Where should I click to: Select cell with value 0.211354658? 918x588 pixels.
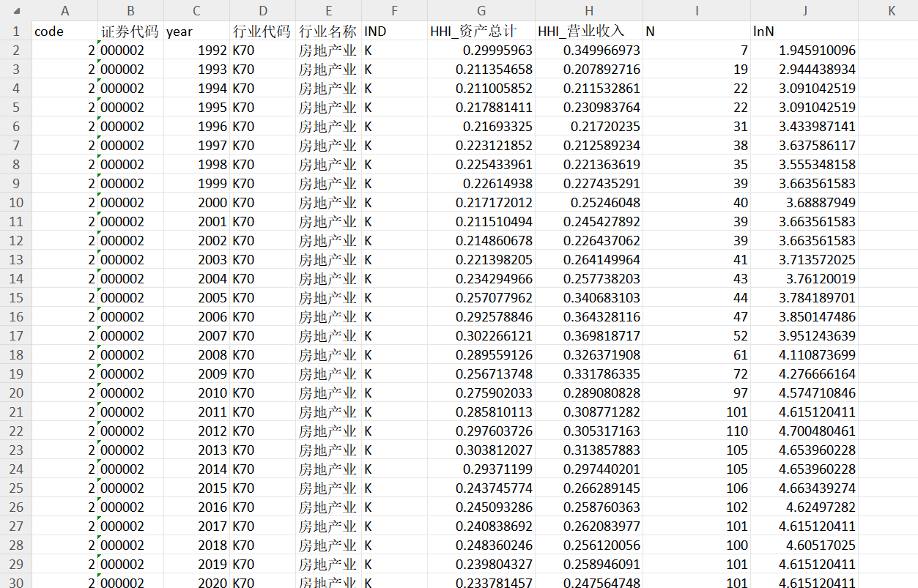point(481,70)
